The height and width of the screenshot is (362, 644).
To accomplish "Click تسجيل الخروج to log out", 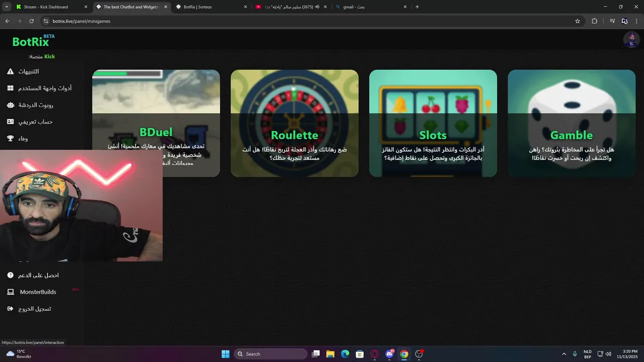I will pyautogui.click(x=35, y=309).
